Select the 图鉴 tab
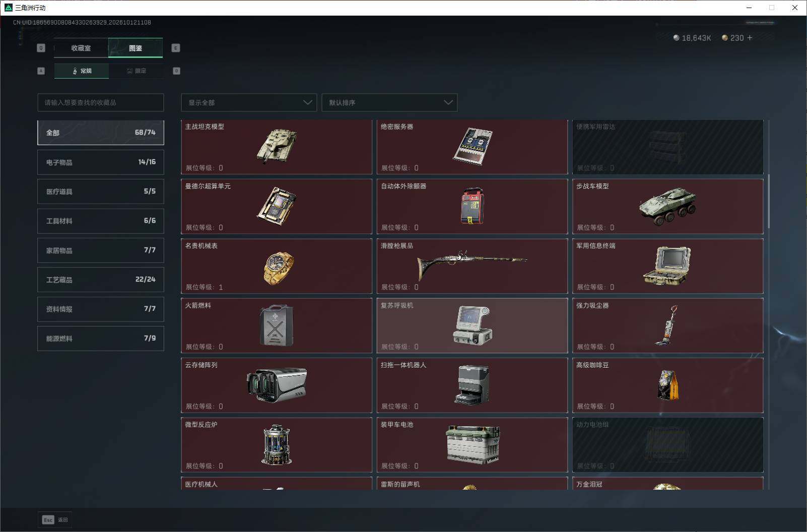Viewport: 807px width, 532px height. click(136, 48)
